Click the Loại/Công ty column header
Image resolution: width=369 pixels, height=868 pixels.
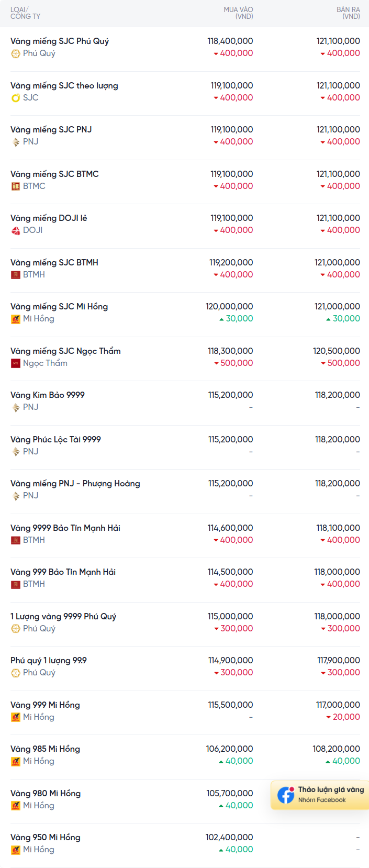point(25,13)
